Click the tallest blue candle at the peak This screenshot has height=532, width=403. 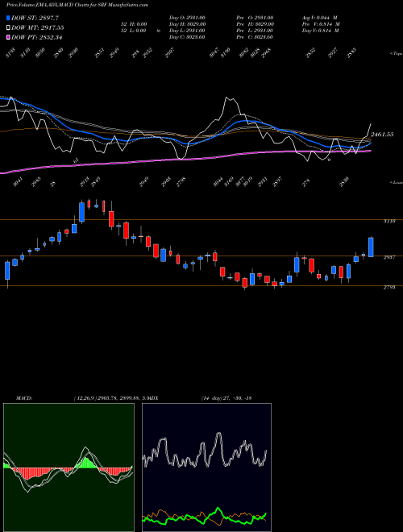tap(81, 212)
